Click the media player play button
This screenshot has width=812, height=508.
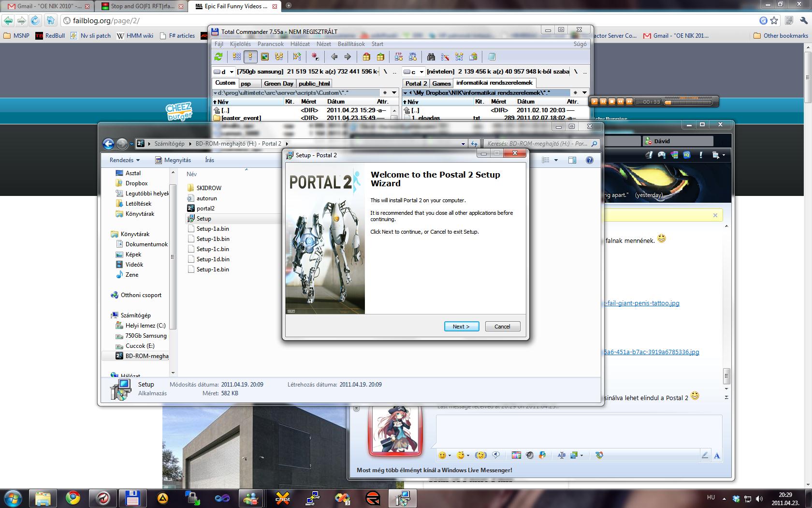coord(594,102)
